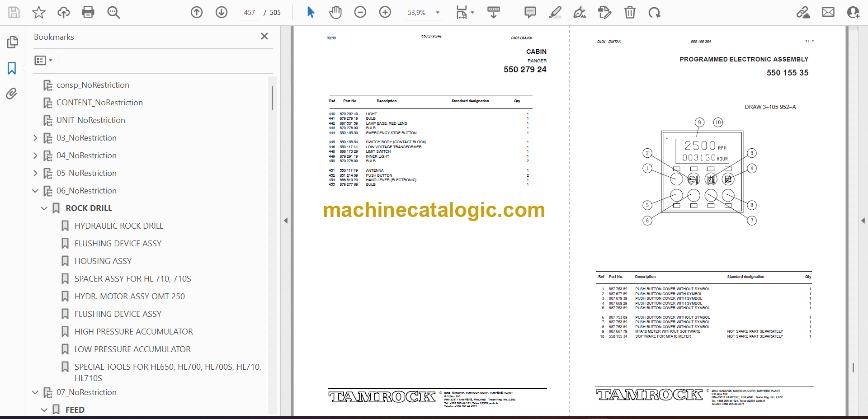
Task: Jump to the ROCK DRILL bookmark
Action: [89, 208]
